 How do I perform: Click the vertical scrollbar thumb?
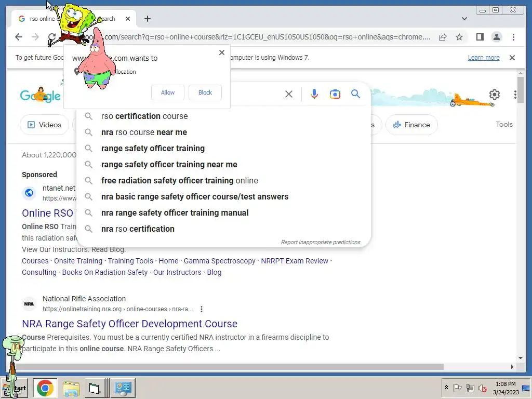click(521, 89)
